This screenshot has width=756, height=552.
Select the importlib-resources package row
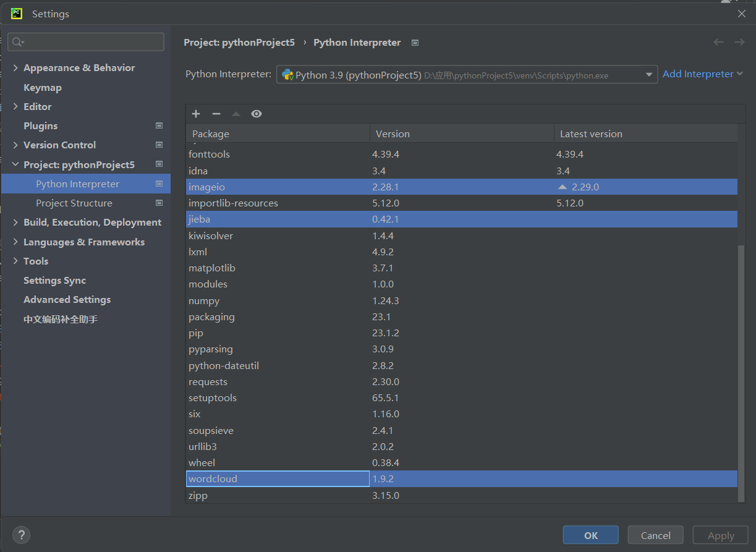tap(462, 203)
